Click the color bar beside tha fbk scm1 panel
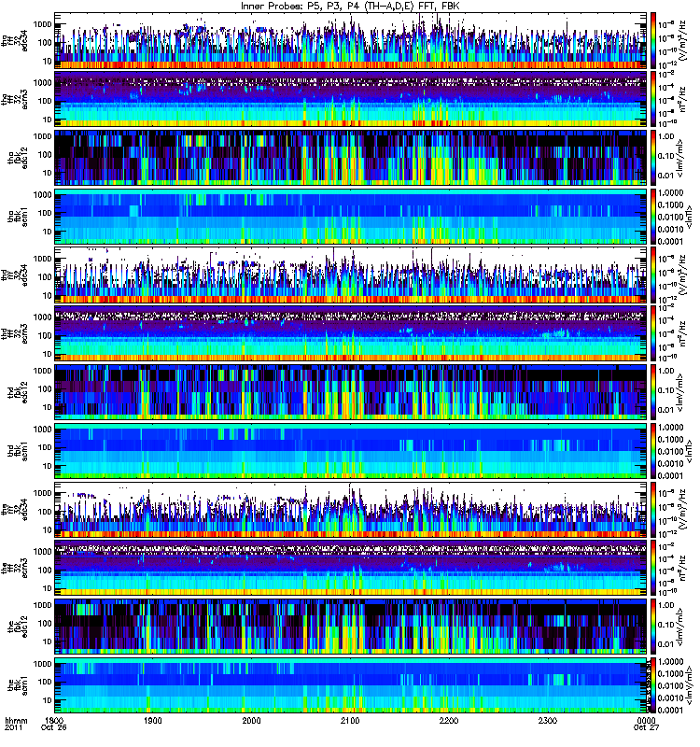This screenshot has height=747, width=700. point(653,217)
